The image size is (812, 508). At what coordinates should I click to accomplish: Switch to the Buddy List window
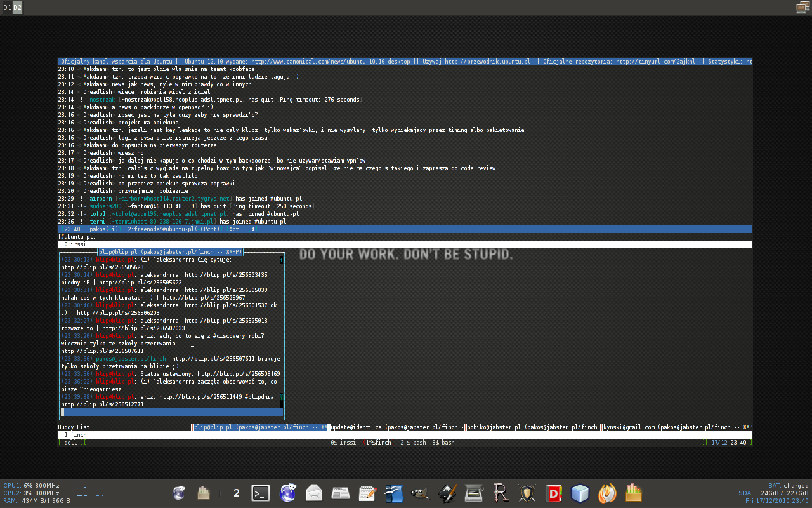[x=74, y=427]
